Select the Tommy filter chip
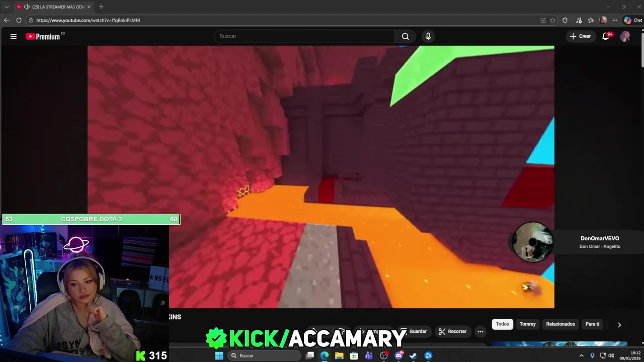644x362 pixels. [x=527, y=324]
